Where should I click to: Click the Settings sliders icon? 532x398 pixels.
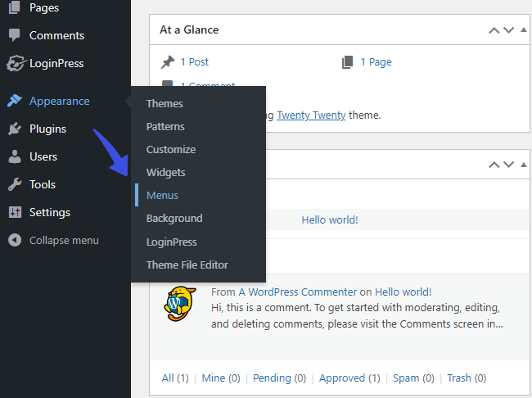tap(15, 212)
